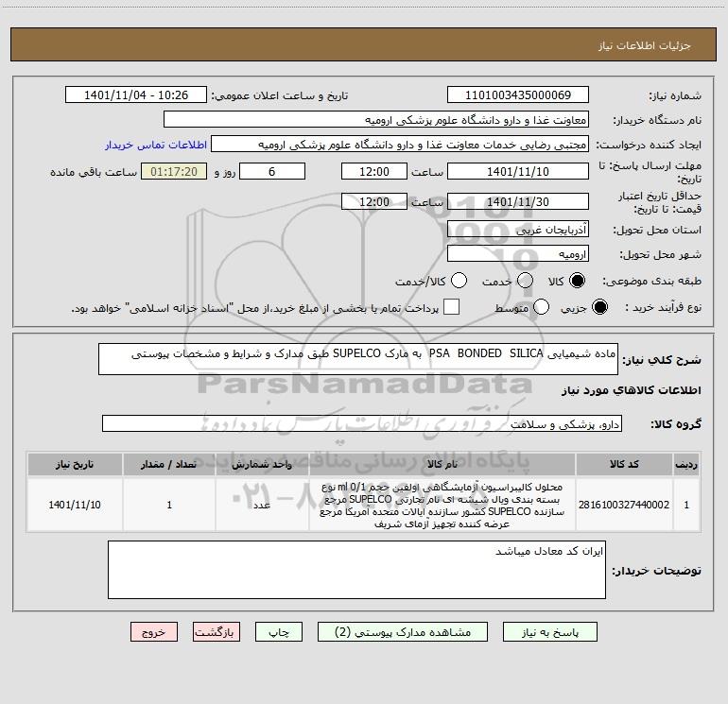The image size is (728, 704).
Task: Click the price validity date 1401/11/30 field
Action: [x=518, y=202]
